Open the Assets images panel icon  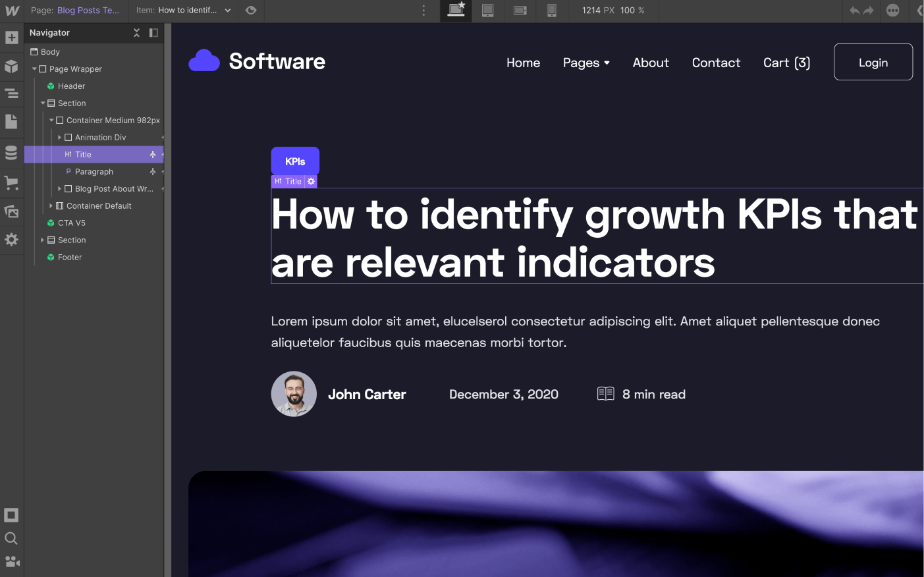[11, 211]
